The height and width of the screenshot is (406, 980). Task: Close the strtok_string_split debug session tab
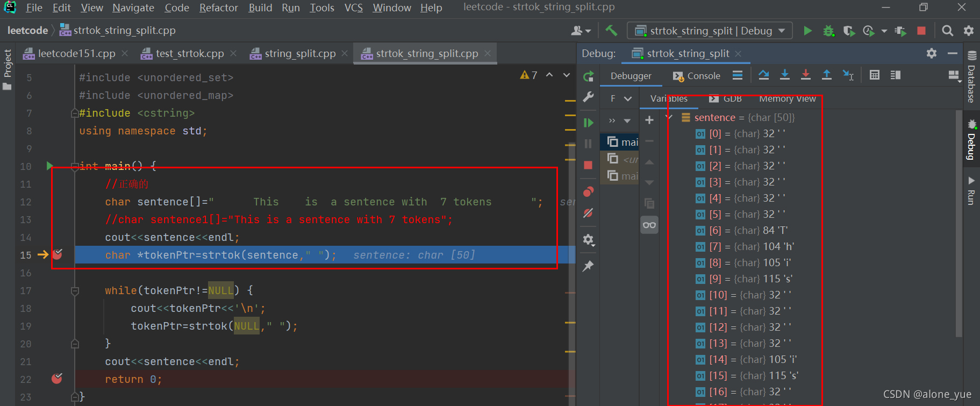pos(738,54)
